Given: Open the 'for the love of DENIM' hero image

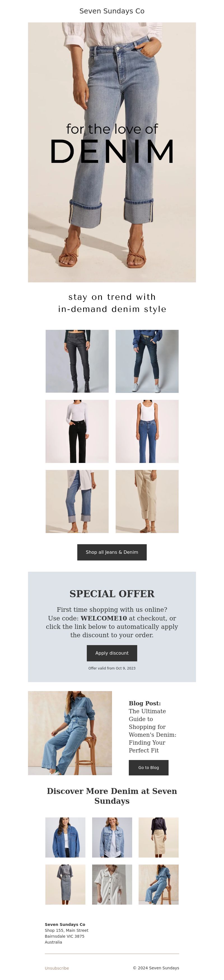Looking at the screenshot, I should 112,152.
